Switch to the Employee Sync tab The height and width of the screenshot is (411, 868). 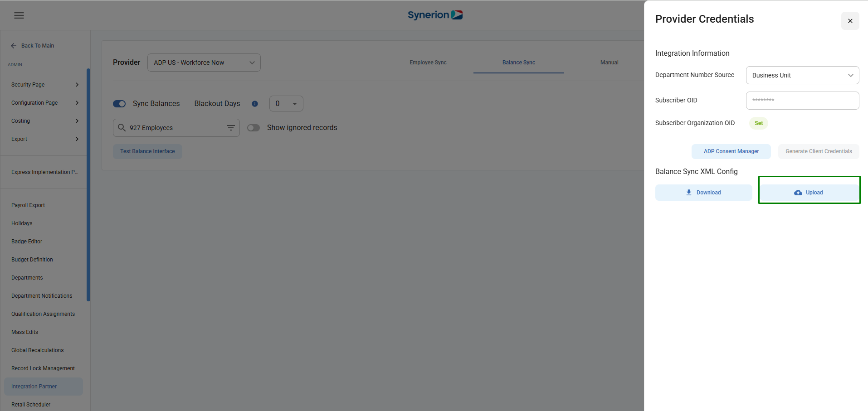(428, 63)
